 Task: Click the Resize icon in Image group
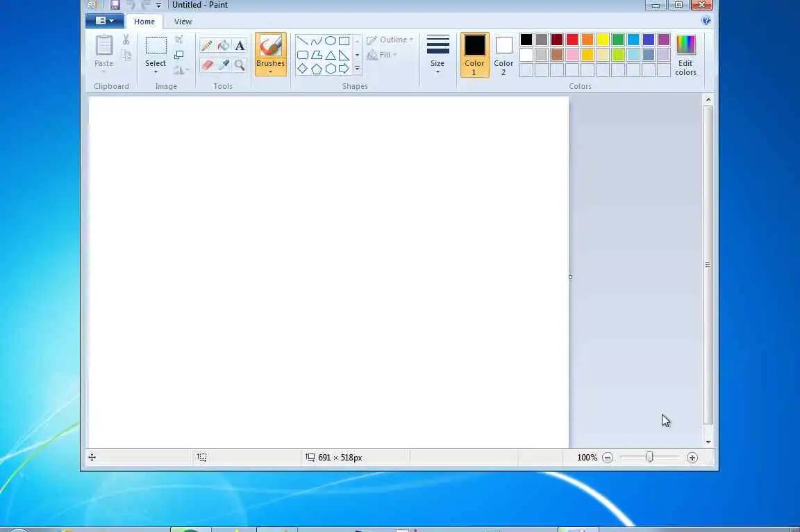click(x=179, y=55)
